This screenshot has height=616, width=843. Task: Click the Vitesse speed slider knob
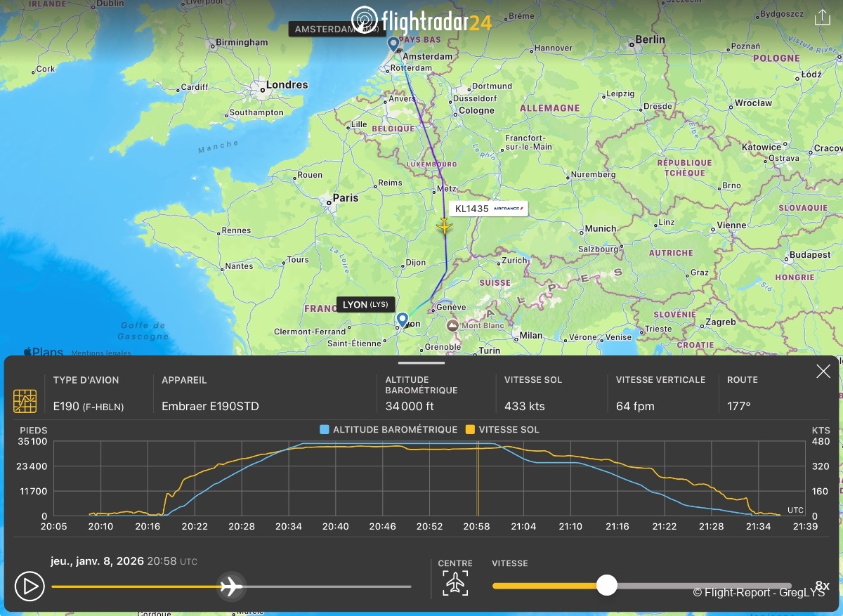pos(606,585)
